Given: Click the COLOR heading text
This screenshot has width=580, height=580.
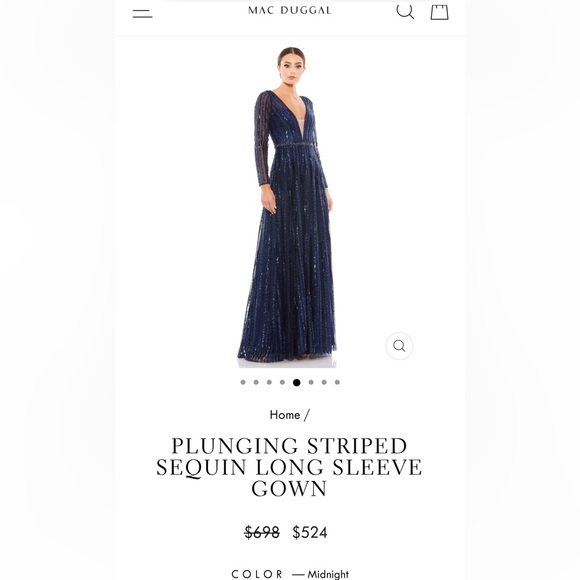Looking at the screenshot, I should pyautogui.click(x=257, y=574).
